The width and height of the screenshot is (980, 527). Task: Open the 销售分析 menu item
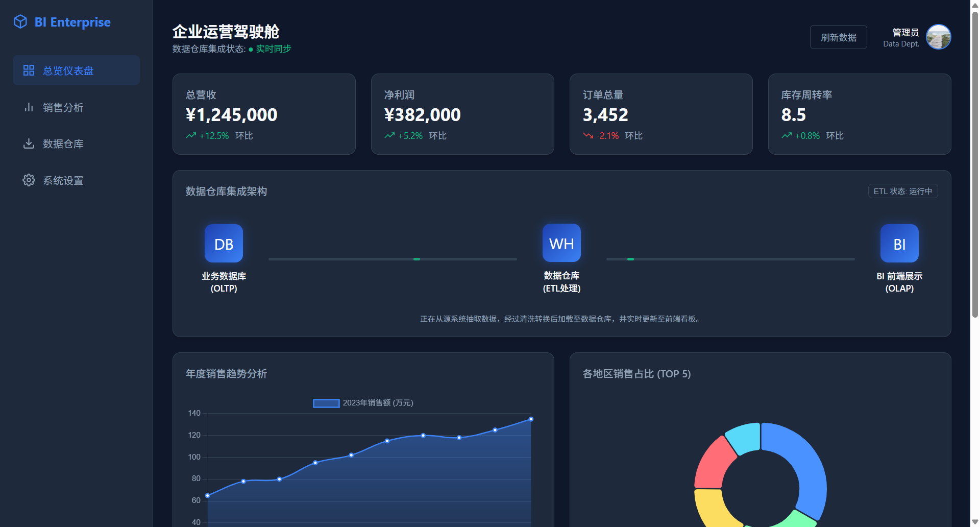click(x=63, y=107)
